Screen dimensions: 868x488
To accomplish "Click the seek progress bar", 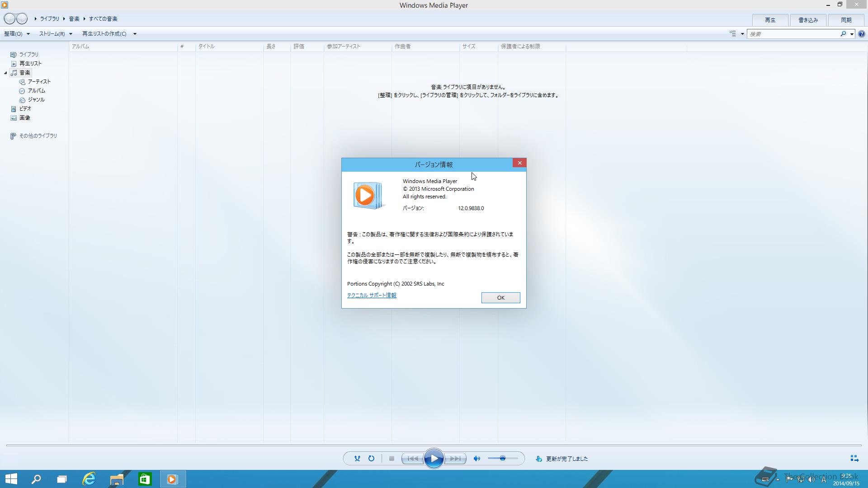I will click(434, 446).
